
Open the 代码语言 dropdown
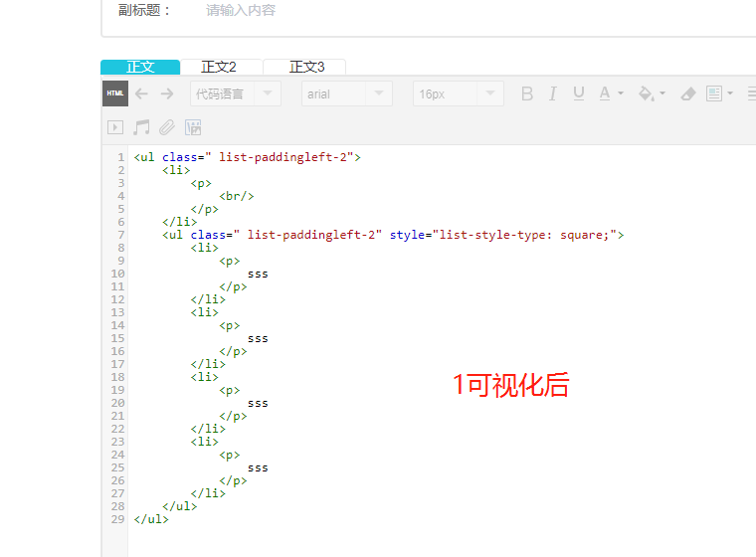236,93
